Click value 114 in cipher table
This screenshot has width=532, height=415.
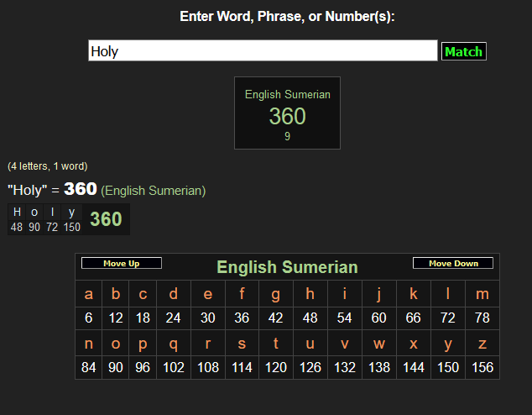click(242, 367)
